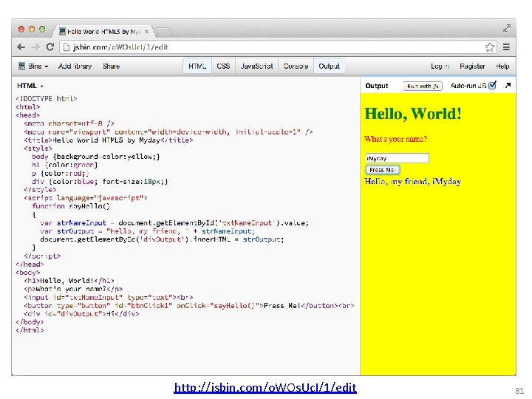532x399 pixels.
Task: Open the jsbin.com/oWOsUcI/1/edit link below window
Action: pyautogui.click(x=265, y=387)
